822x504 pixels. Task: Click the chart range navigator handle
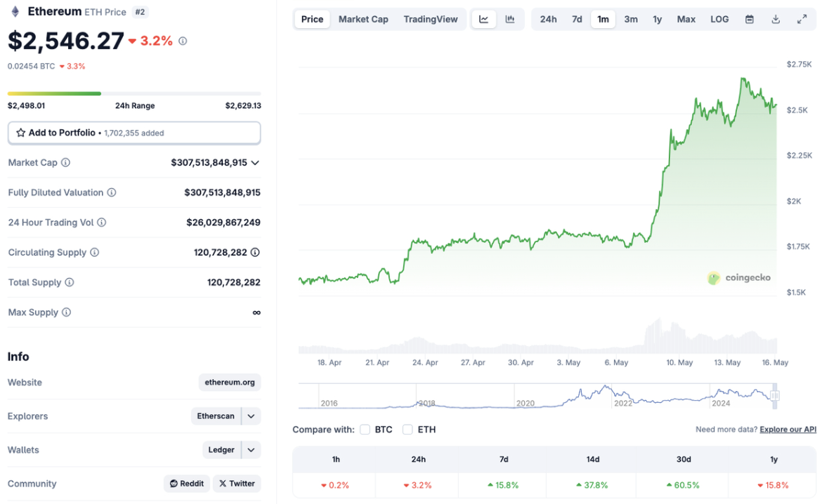775,396
